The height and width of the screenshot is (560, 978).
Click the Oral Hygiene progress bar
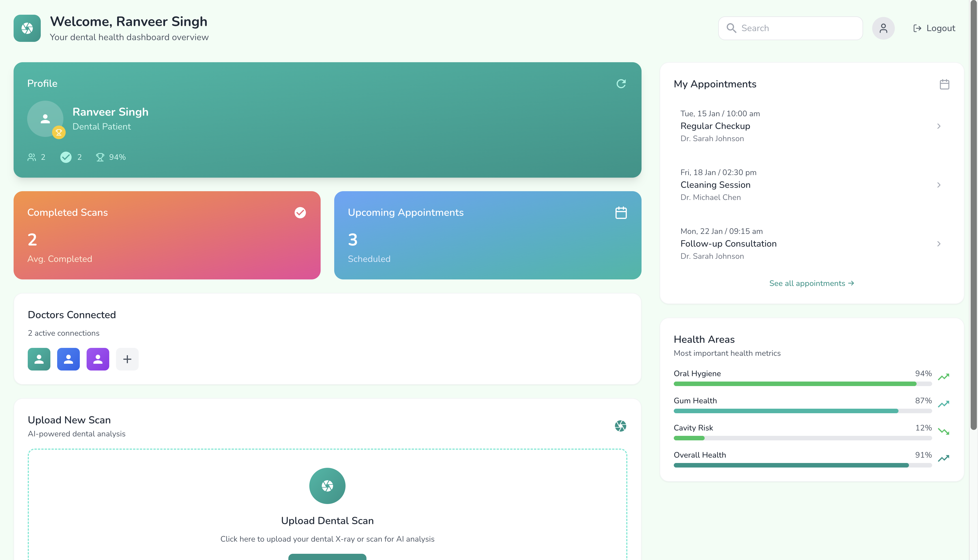(802, 384)
